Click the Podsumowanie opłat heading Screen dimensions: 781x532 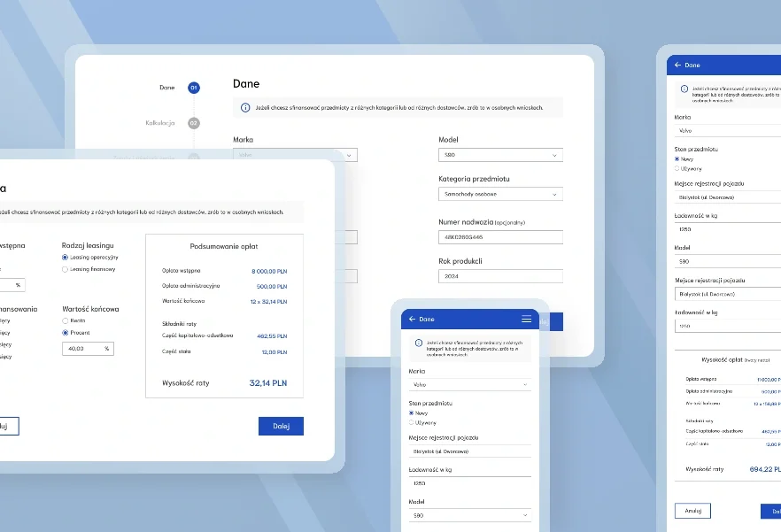coord(224,246)
